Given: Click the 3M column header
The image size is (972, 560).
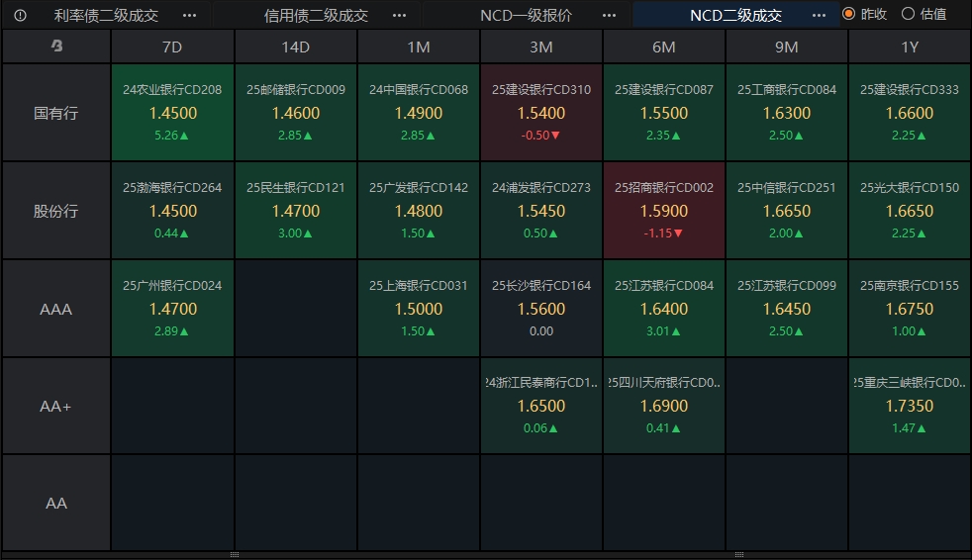Looking at the screenshot, I should [541, 47].
